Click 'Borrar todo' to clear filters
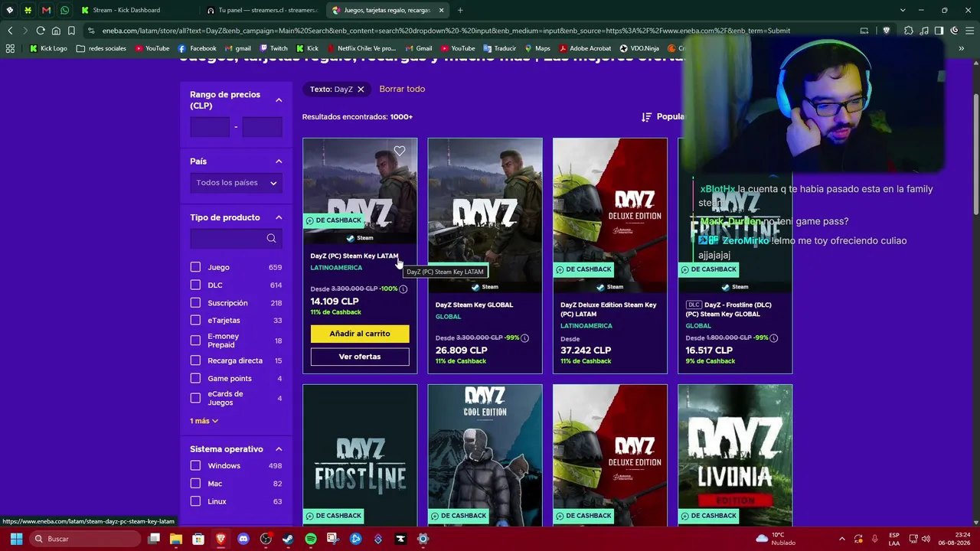 coord(402,90)
